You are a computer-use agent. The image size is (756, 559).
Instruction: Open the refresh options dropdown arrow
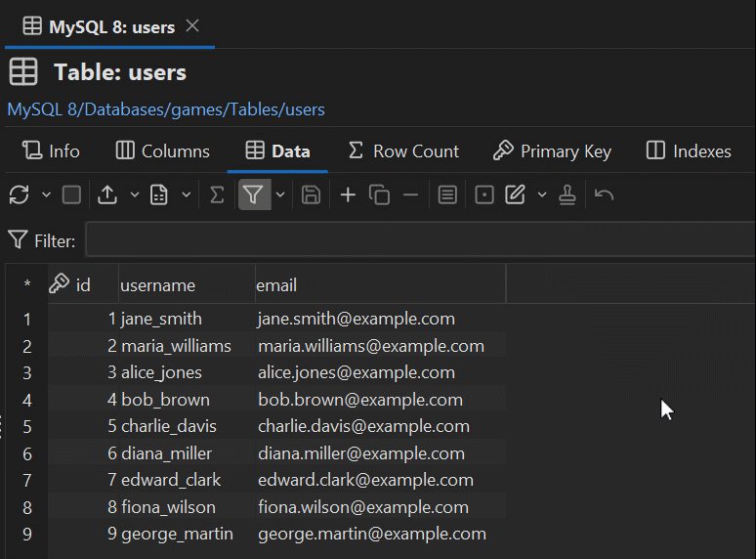coord(46,194)
